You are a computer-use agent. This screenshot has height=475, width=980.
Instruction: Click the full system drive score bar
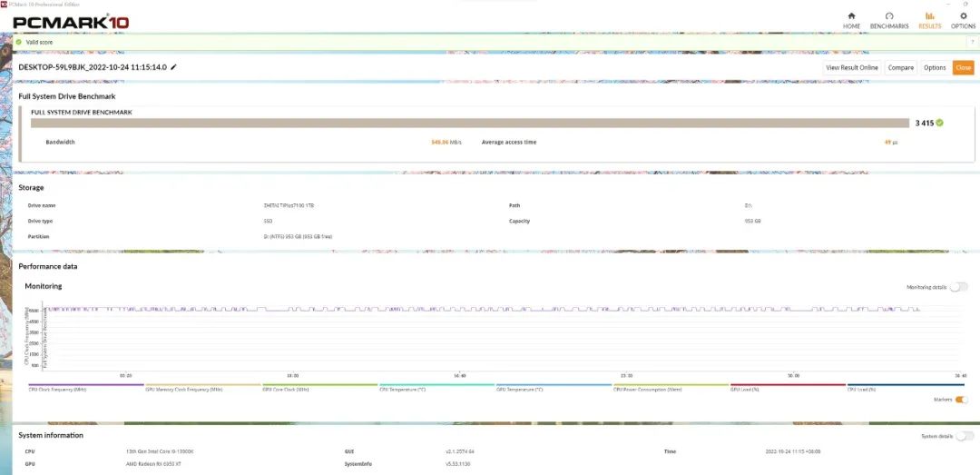pos(469,123)
